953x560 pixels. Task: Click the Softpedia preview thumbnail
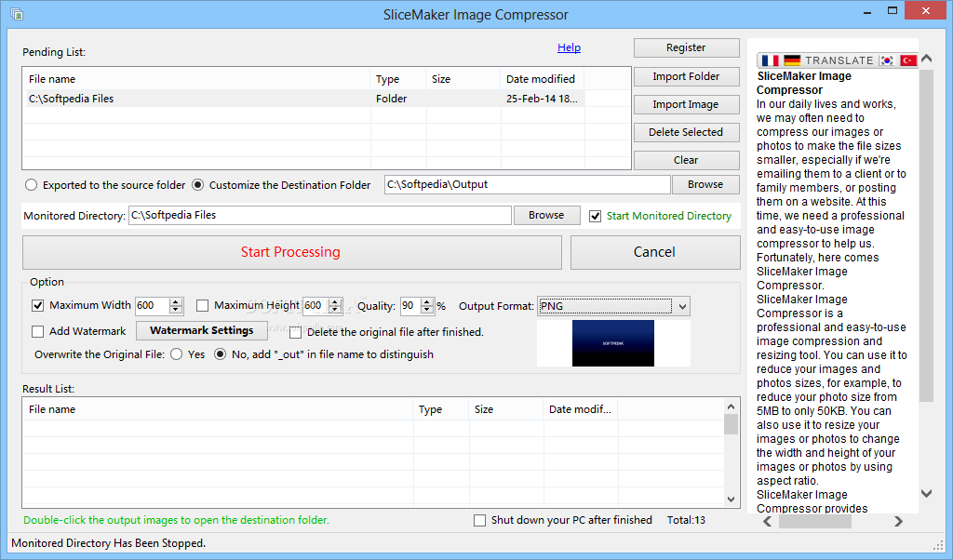[x=613, y=343]
